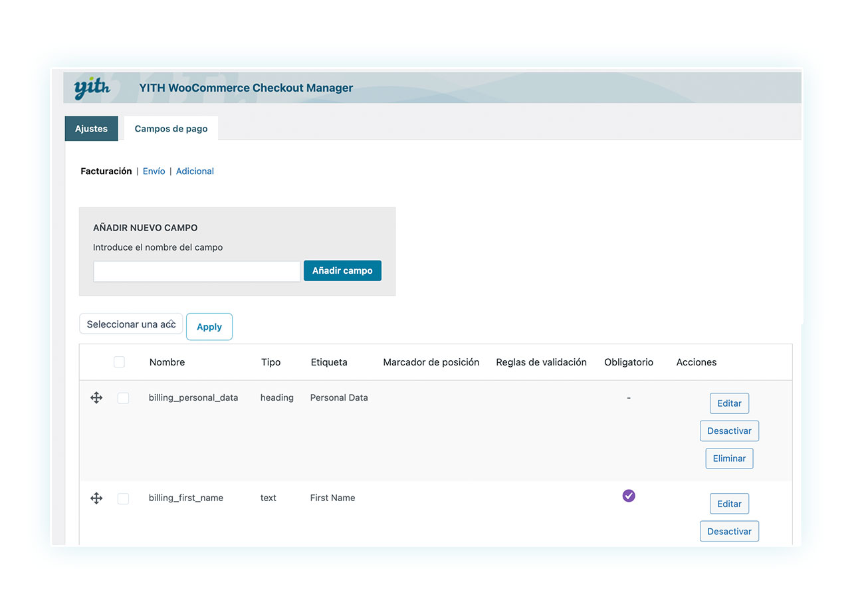Click Desactivar for billing_personal_data
Viewport: 864px width, 616px height.
pyautogui.click(x=729, y=431)
